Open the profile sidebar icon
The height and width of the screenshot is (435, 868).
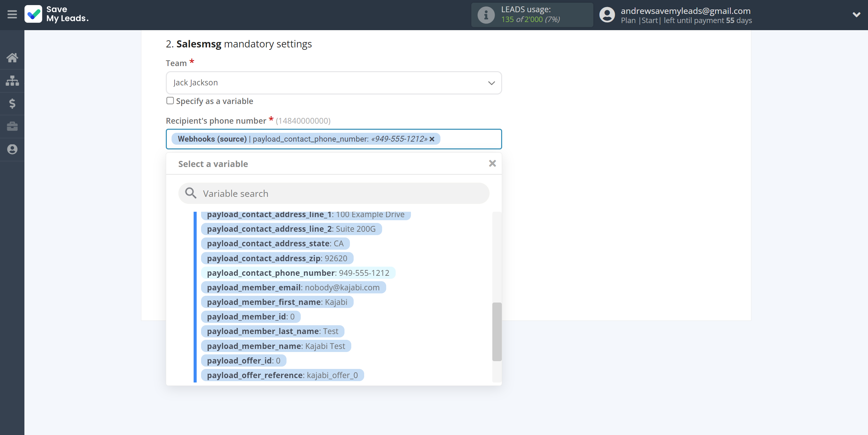click(x=12, y=149)
